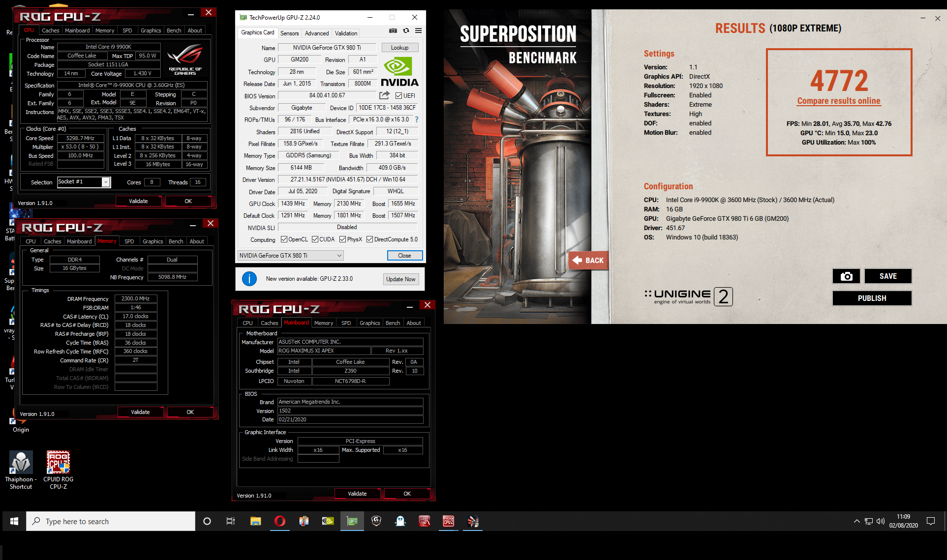947x560 pixels.
Task: Click the taskbar clock showing 11:09
Action: 903,521
